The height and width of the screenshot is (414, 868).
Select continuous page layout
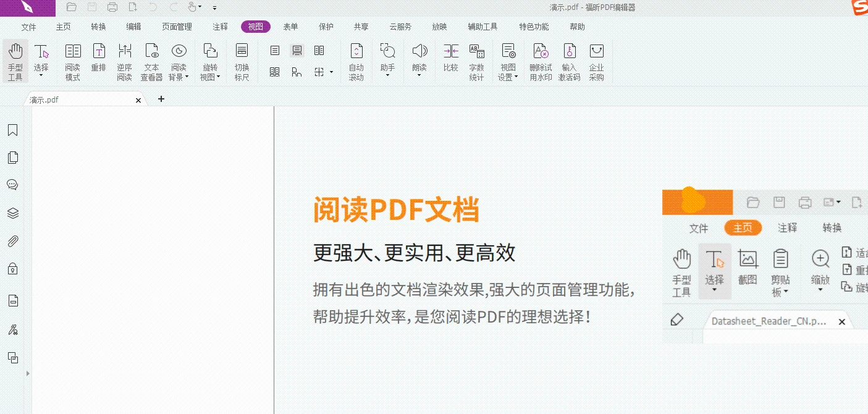(297, 51)
